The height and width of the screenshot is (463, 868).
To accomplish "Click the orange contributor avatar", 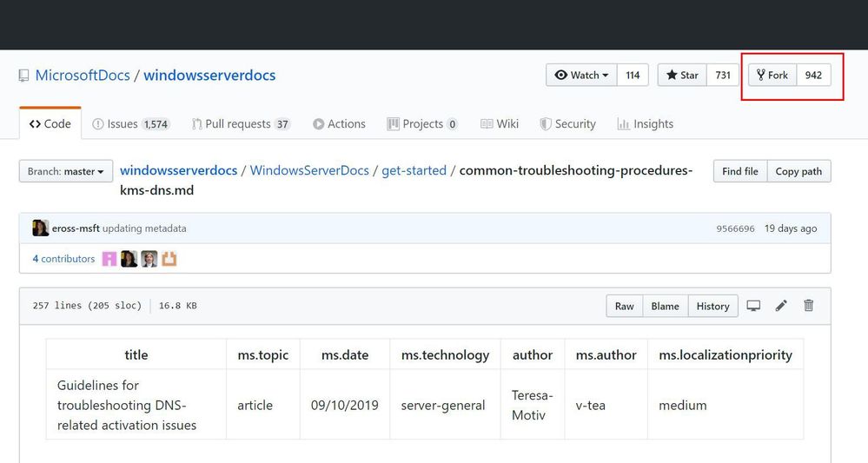I will pyautogui.click(x=169, y=258).
